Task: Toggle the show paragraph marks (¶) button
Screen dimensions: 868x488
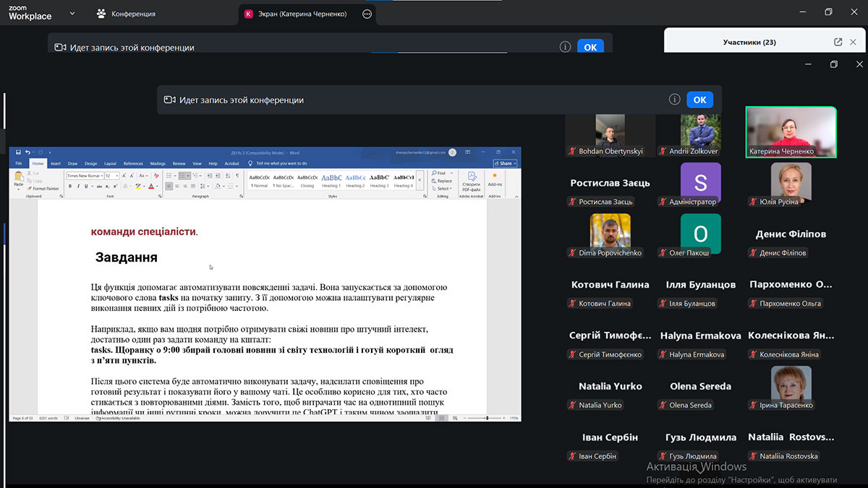Action: 237,176
